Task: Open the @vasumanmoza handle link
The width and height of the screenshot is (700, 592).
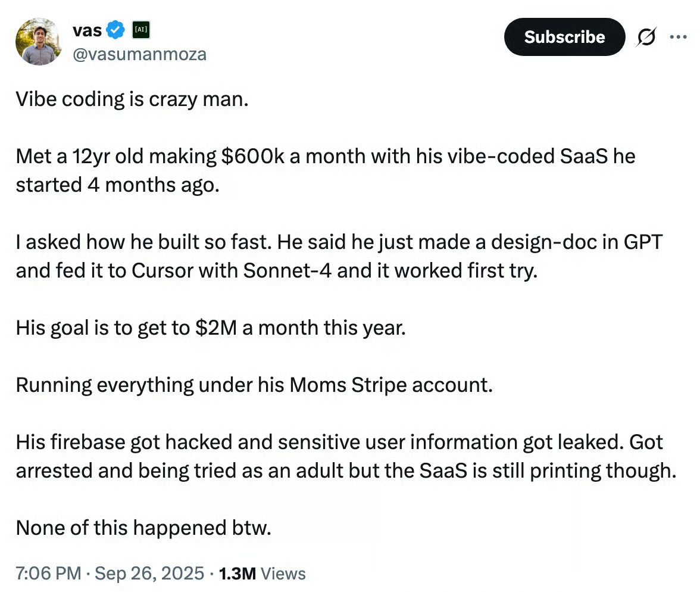Action: click(x=139, y=55)
